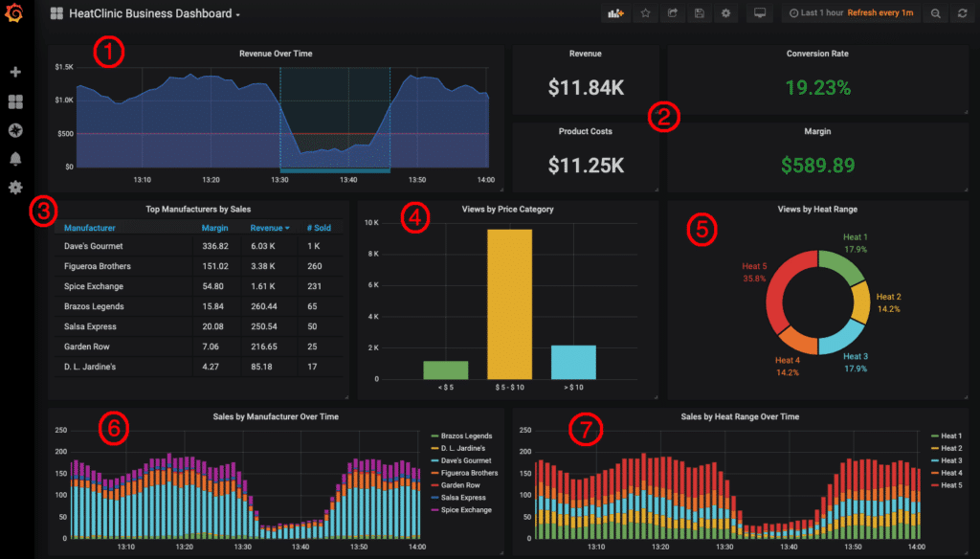980x559 pixels.
Task: Click the red Heat 5 donut segment
Action: click(x=776, y=289)
